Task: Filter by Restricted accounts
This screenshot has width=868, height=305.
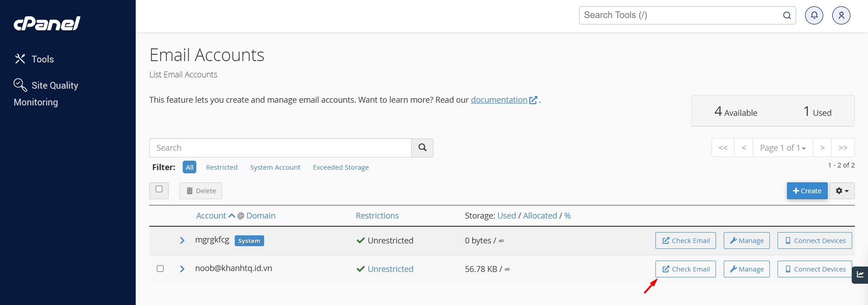Action: 222,167
